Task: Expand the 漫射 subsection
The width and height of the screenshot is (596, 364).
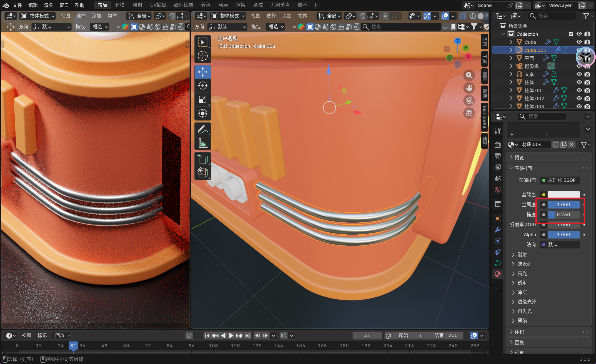Action: click(522, 255)
